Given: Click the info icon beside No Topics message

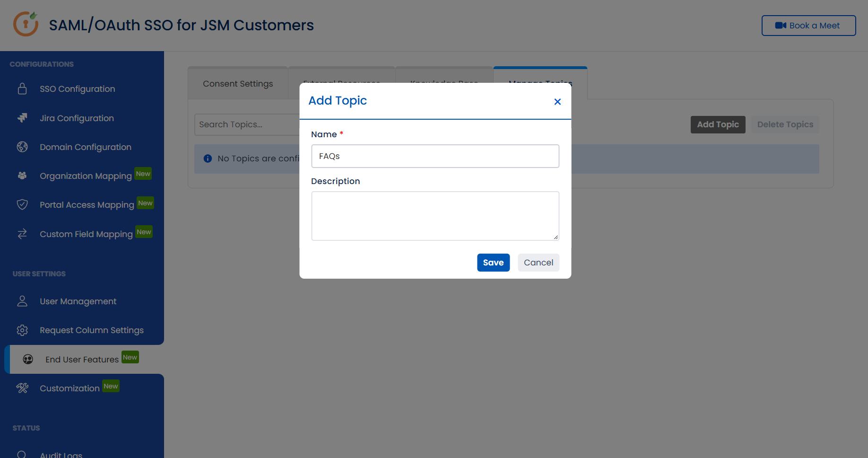Looking at the screenshot, I should click(208, 159).
